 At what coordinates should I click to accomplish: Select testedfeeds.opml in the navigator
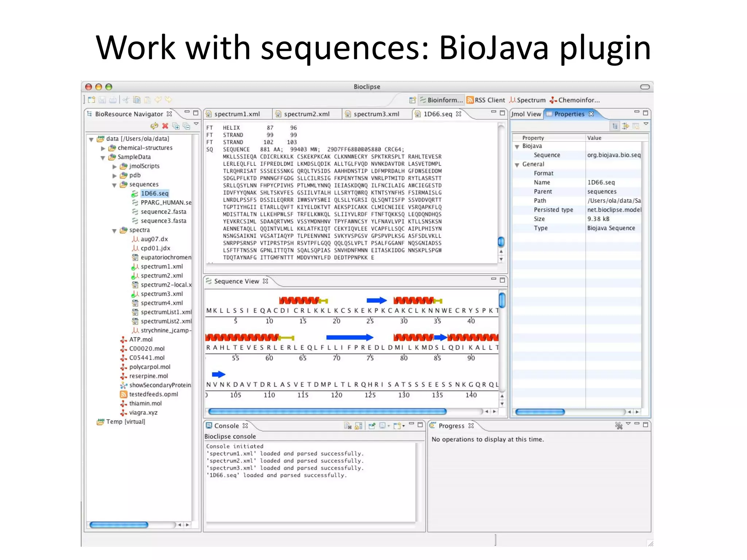(x=154, y=394)
